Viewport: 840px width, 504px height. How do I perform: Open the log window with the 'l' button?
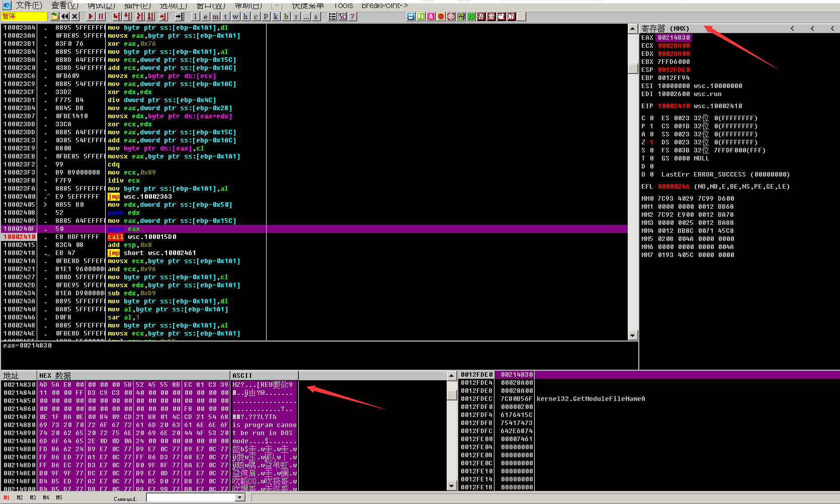coord(195,17)
